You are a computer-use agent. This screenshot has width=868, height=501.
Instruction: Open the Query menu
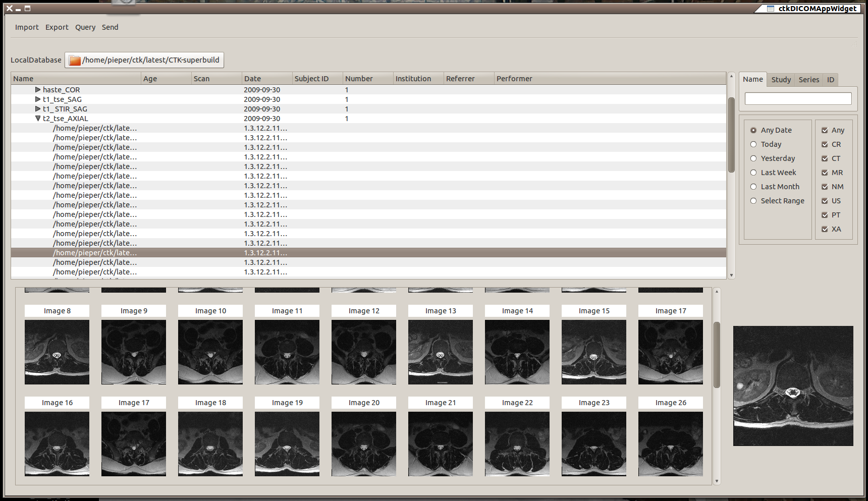point(85,27)
